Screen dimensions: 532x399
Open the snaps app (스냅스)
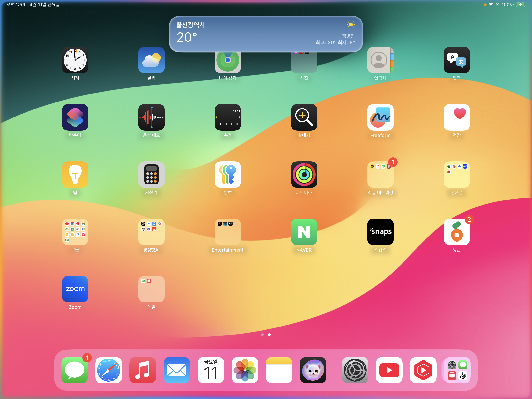click(x=380, y=232)
